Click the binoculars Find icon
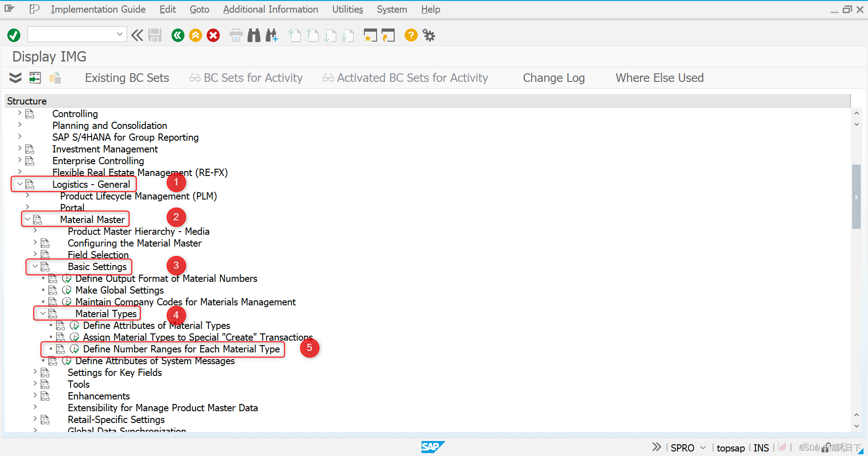The height and width of the screenshot is (456, 868). pos(254,35)
